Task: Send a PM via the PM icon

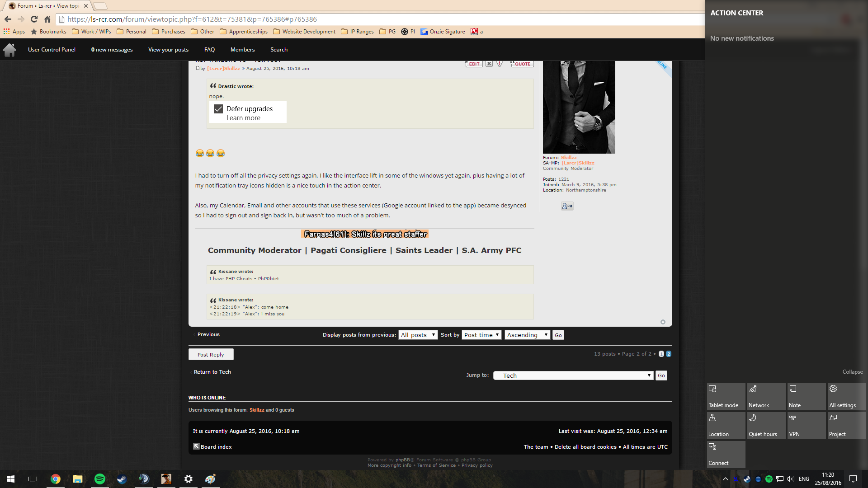Action: pos(567,206)
